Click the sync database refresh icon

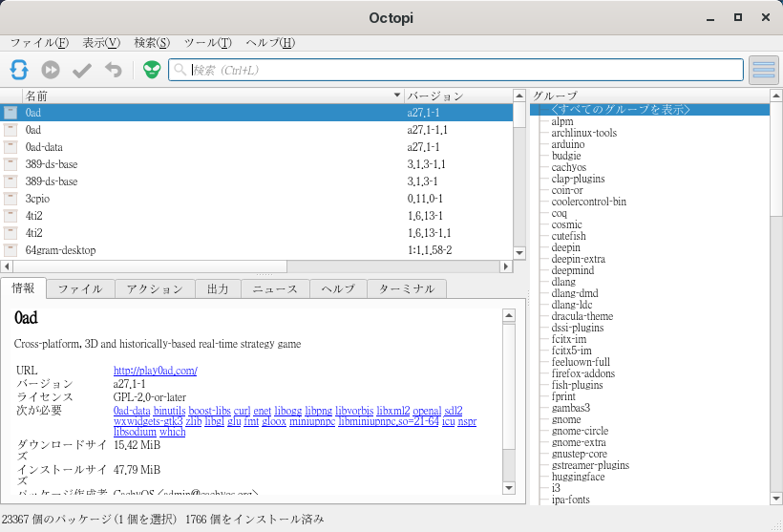coord(19,70)
